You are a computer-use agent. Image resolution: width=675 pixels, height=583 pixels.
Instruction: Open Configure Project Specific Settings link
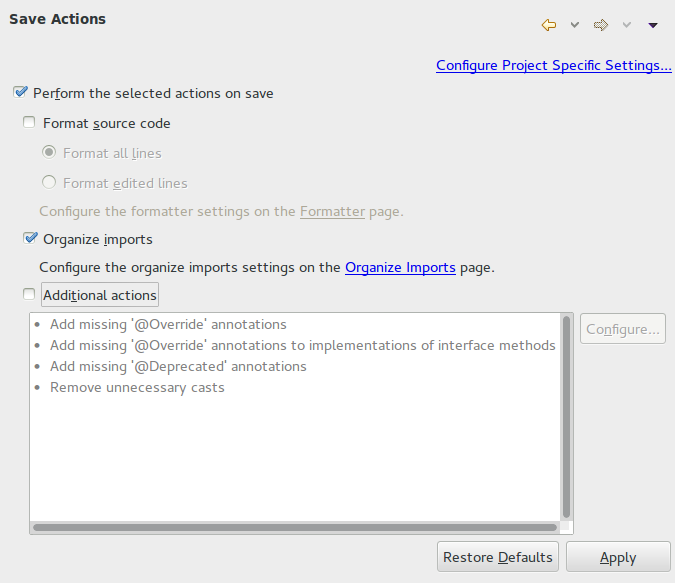553,66
